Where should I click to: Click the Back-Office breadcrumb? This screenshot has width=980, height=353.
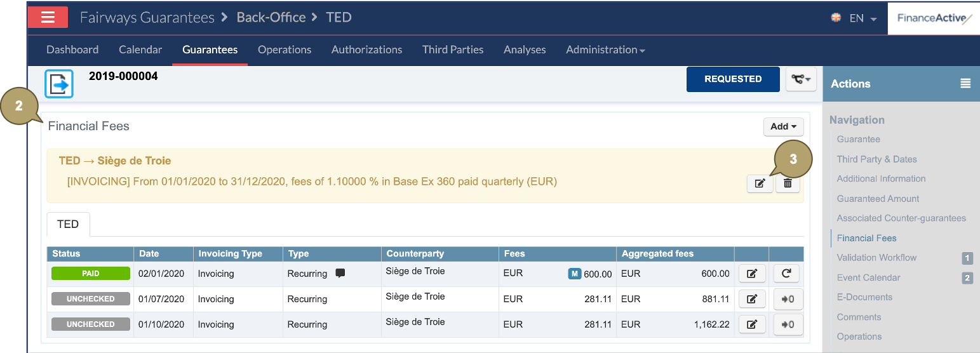[x=271, y=18]
